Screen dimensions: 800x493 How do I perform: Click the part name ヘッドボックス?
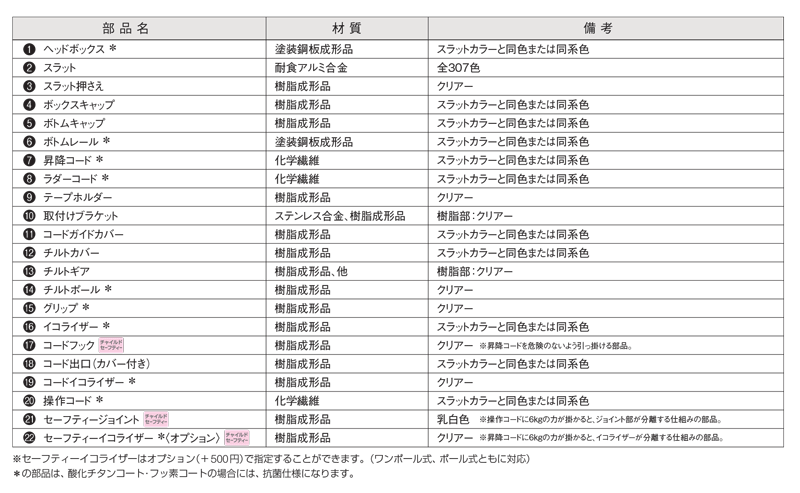click(x=74, y=50)
